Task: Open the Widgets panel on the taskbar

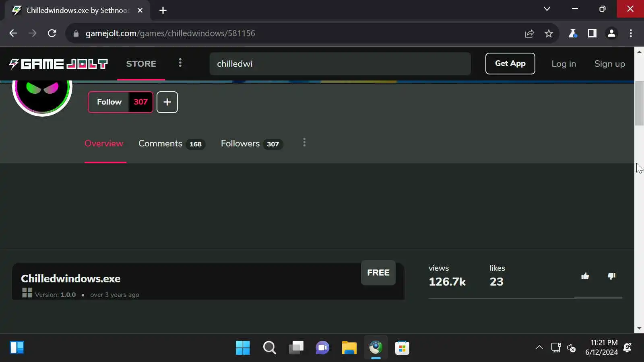Action: tap(17, 348)
